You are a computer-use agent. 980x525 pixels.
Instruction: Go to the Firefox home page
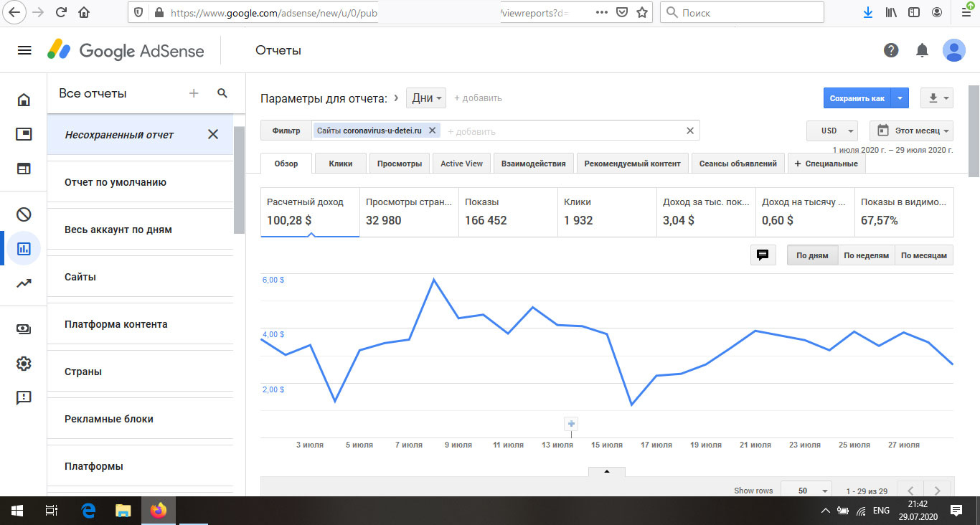(x=84, y=12)
